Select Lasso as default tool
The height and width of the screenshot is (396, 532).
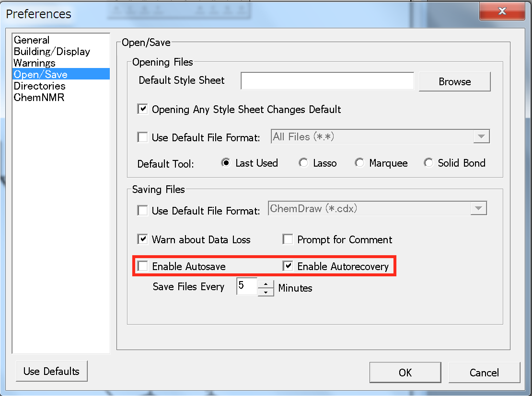coord(303,163)
